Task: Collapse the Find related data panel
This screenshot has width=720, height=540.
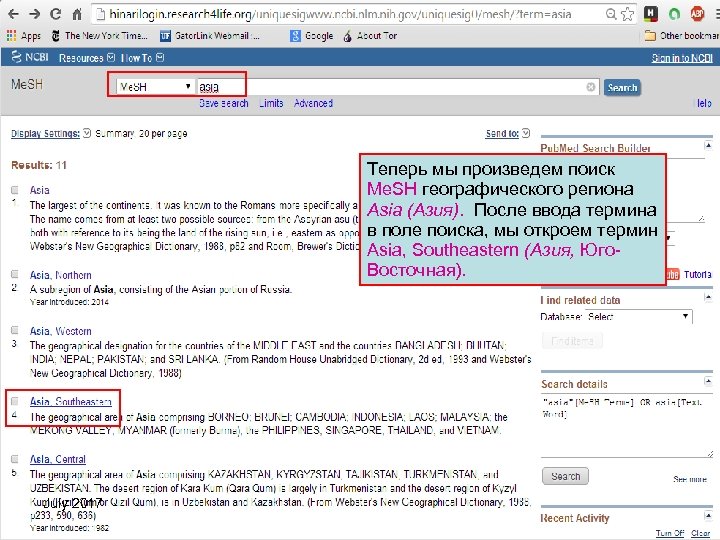Action: point(708,298)
